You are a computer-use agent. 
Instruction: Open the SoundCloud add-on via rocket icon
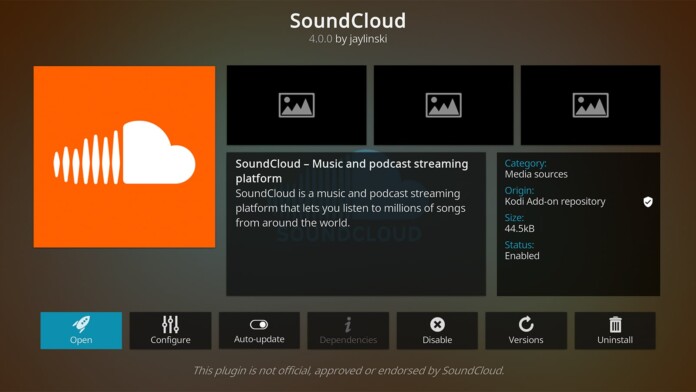81,325
